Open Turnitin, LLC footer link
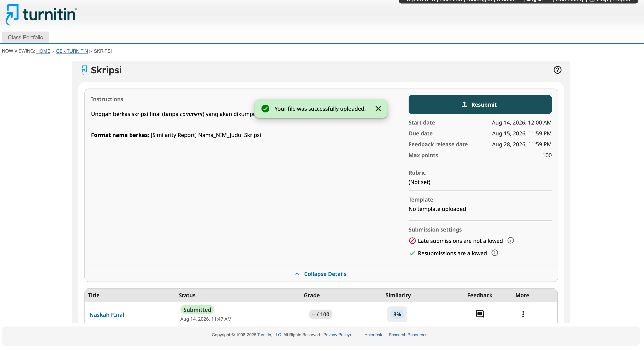This screenshot has width=644, height=351. pyautogui.click(x=269, y=335)
